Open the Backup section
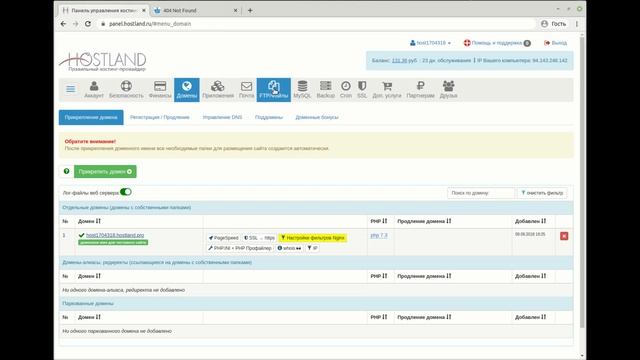The image size is (640, 360). (326, 90)
